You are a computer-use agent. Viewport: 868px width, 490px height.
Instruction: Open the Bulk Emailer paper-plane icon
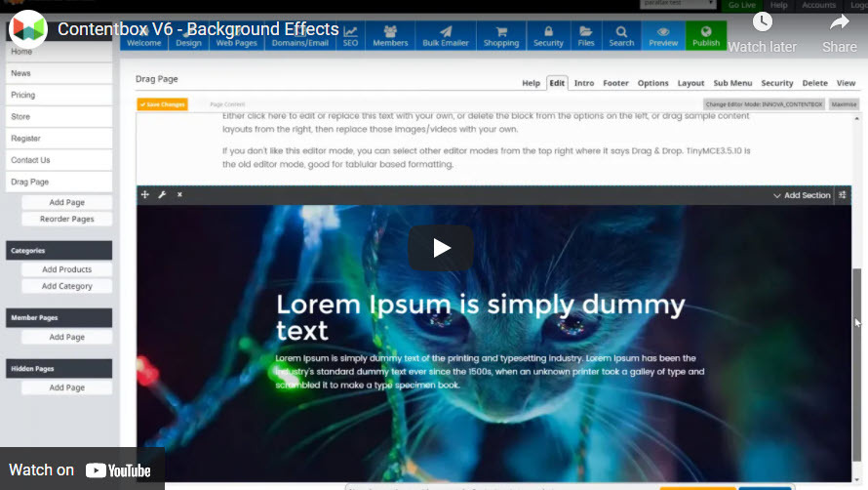[x=446, y=31]
